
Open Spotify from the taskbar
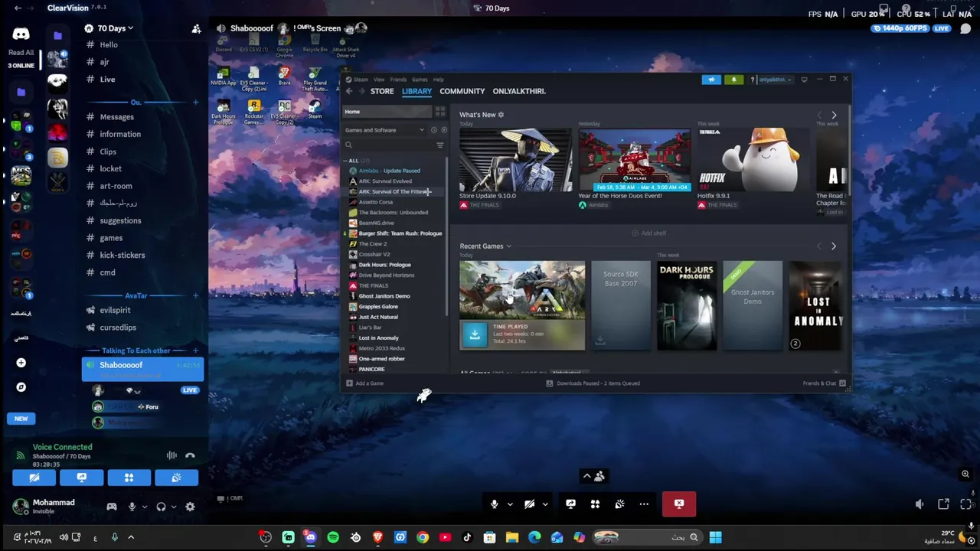[333, 537]
